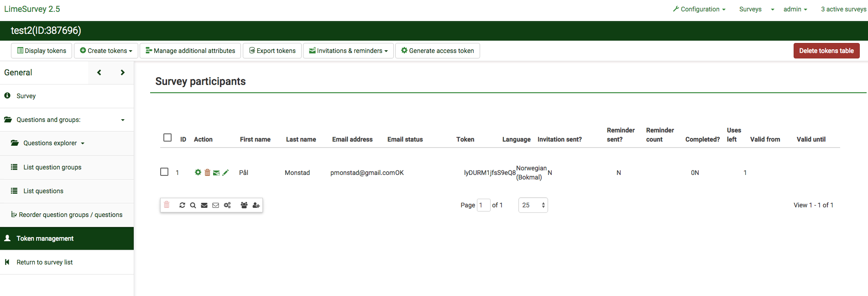
Task: Click the add participant icon with plus sign
Action: (x=256, y=205)
